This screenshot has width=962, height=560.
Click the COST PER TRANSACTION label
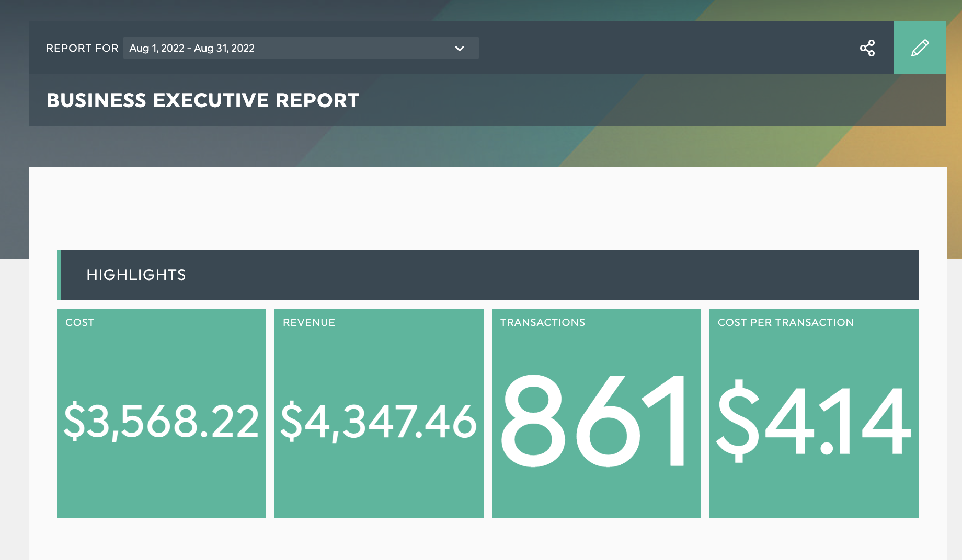click(x=785, y=322)
